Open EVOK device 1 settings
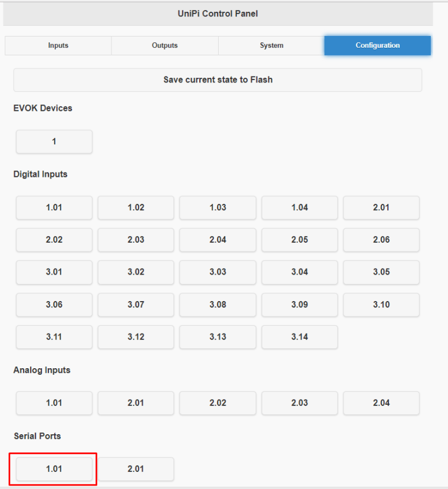This screenshot has height=489, width=448. [x=54, y=141]
